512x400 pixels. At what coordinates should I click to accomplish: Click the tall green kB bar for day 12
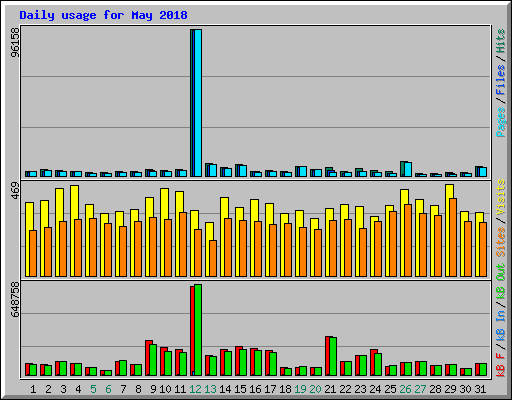[x=198, y=330]
